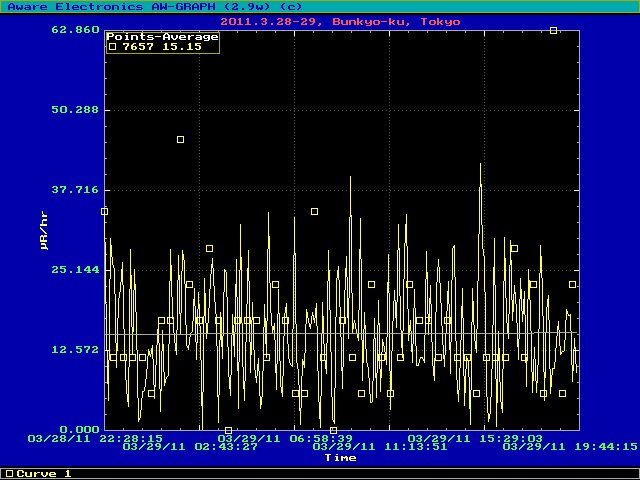Select the Points-Average legend title
The width and height of the screenshot is (640, 480).
click(x=163, y=37)
